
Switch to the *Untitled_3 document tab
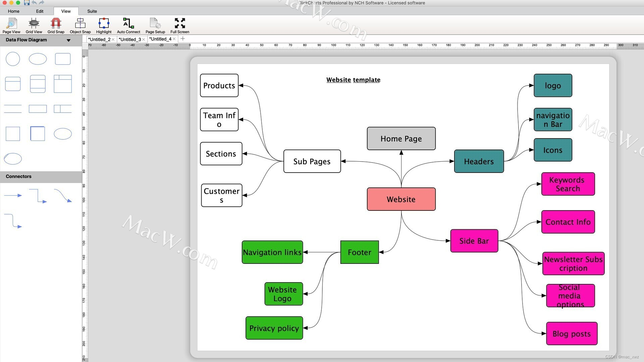pyautogui.click(x=130, y=39)
